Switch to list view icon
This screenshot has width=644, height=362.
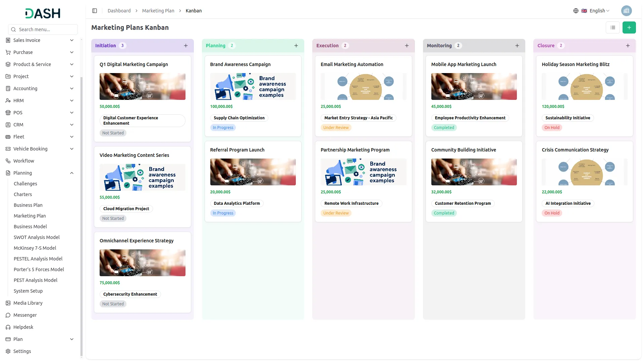pos(612,27)
